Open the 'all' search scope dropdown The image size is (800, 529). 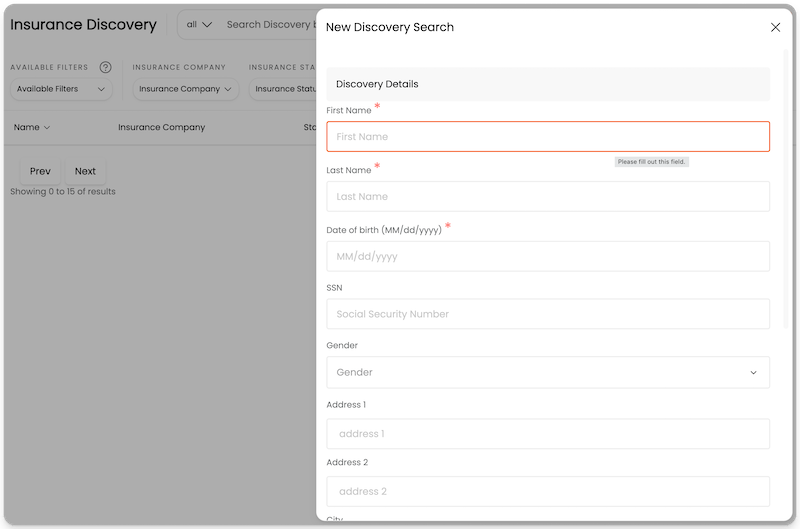coord(200,25)
